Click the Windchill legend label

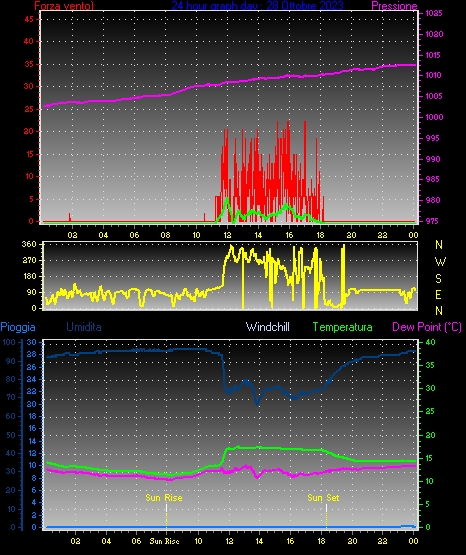267,327
